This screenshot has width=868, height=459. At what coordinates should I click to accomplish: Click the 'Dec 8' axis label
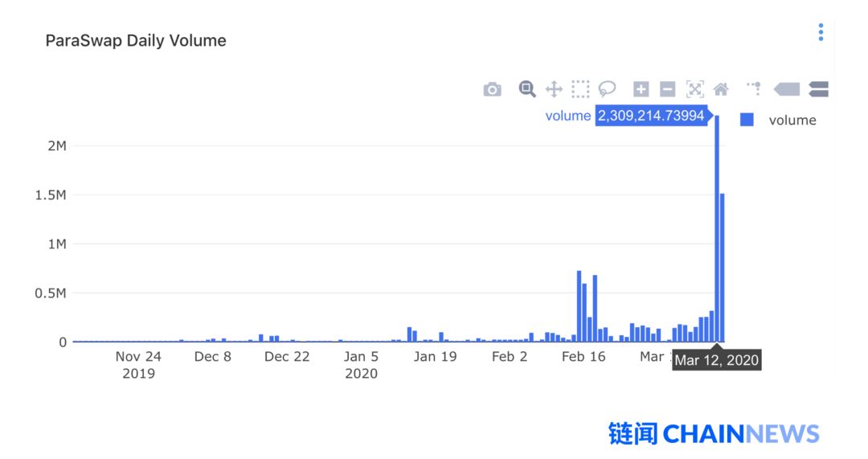pyautogui.click(x=212, y=357)
